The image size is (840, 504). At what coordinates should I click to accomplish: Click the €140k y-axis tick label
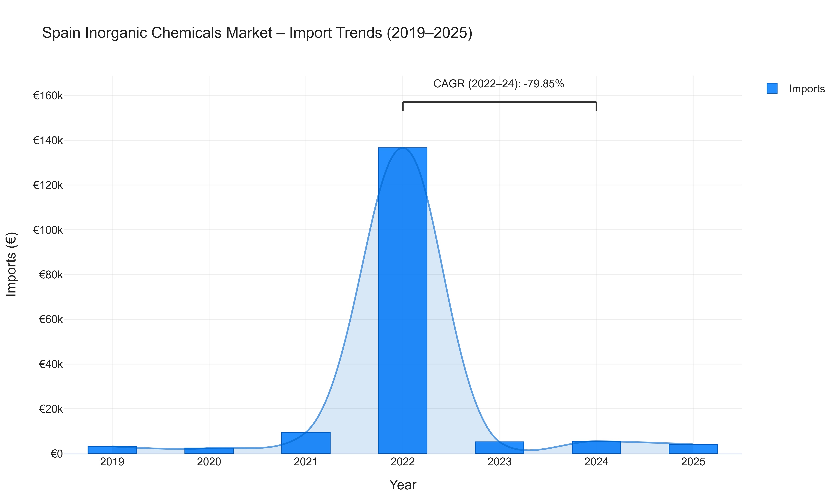pos(48,141)
